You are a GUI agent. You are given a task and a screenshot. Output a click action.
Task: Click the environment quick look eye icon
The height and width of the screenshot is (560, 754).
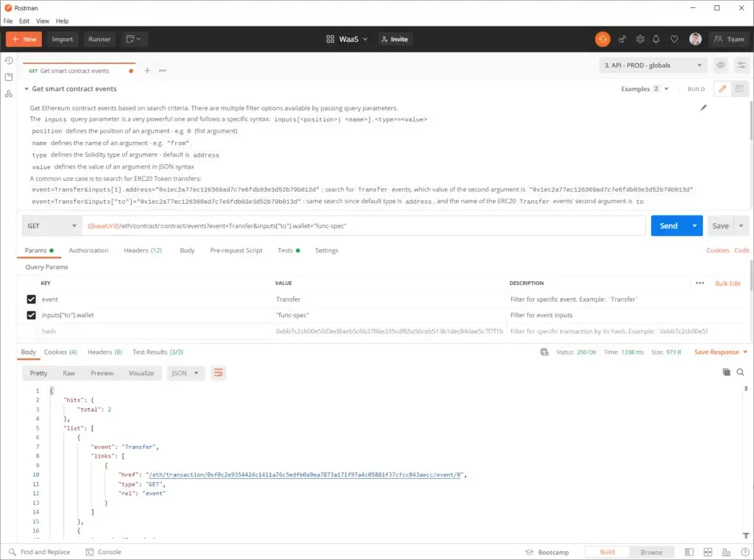pos(720,65)
